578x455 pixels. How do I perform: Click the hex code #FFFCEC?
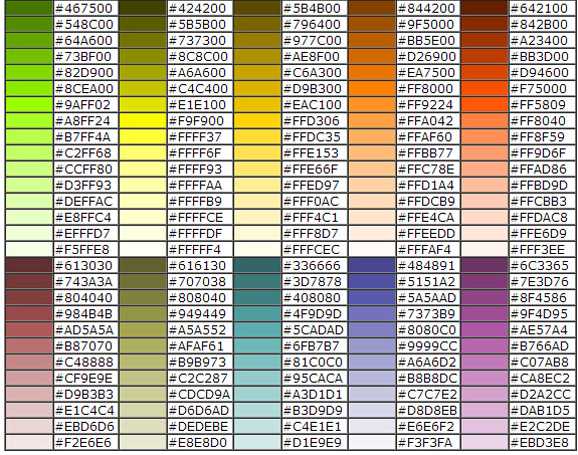tap(311, 250)
